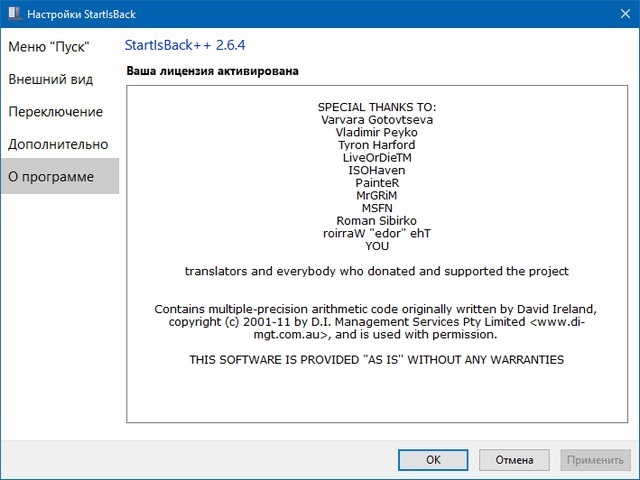This screenshot has width=640, height=480.
Task: Click the MSFN credit line
Action: [x=377, y=208]
